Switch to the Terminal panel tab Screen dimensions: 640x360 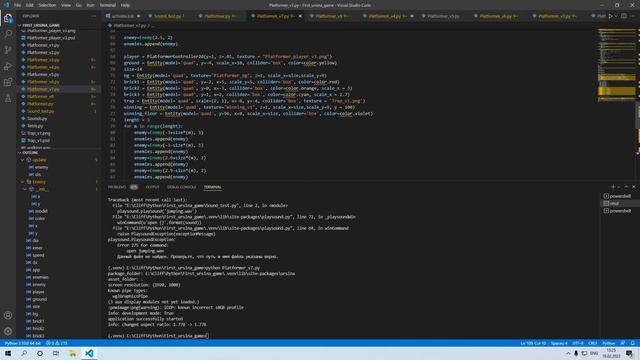pyautogui.click(x=213, y=187)
